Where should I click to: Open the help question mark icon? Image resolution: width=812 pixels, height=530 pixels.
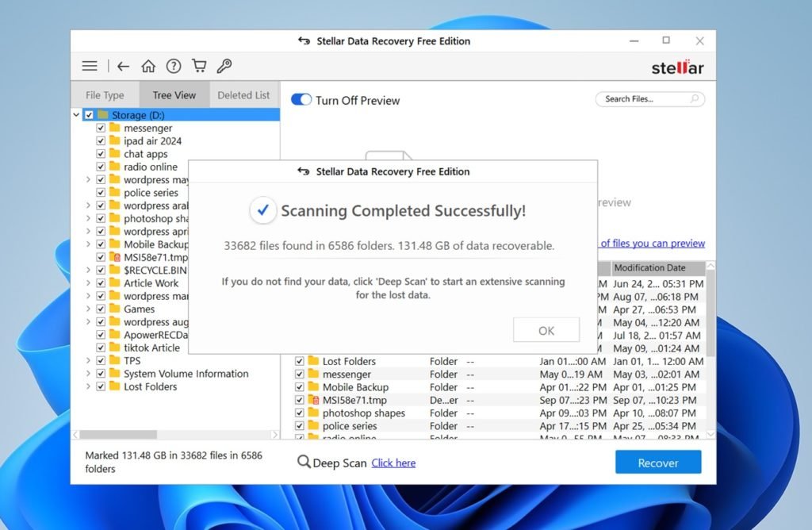pyautogui.click(x=174, y=66)
